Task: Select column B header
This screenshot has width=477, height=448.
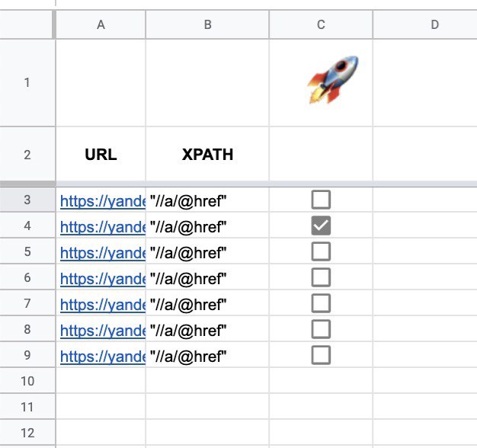Action: point(207,24)
